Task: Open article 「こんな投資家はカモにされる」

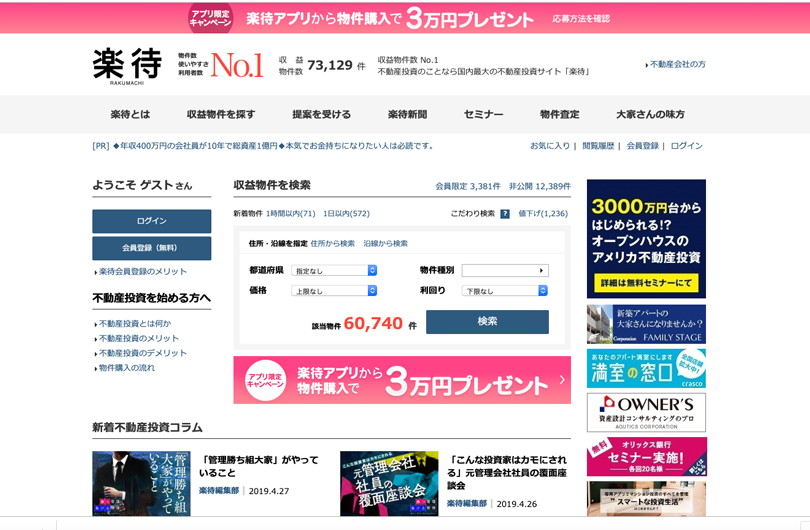Action: click(507, 473)
